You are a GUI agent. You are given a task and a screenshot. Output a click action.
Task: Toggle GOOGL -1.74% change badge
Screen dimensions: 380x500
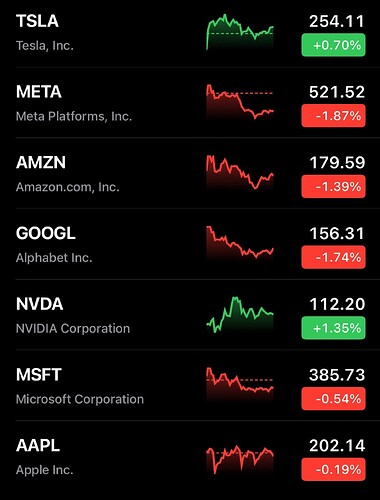(x=333, y=257)
